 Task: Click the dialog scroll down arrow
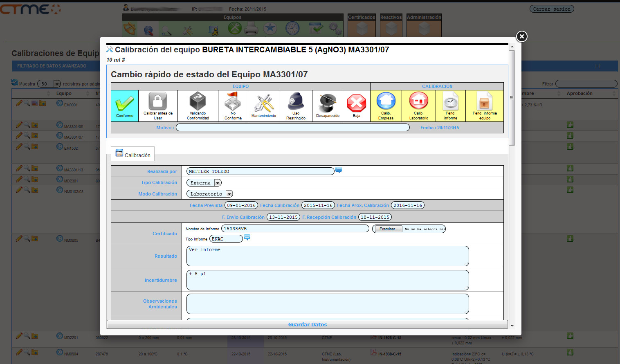512,326
